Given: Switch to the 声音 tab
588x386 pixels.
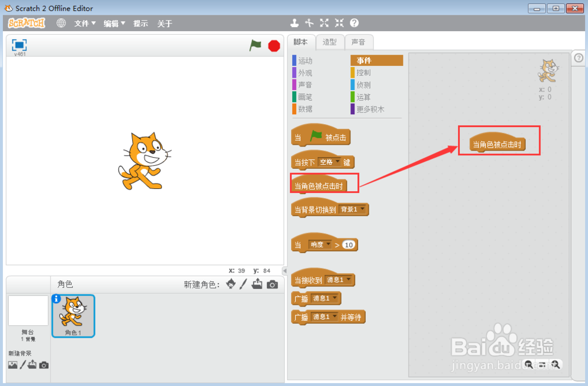Looking at the screenshot, I should click(x=359, y=42).
